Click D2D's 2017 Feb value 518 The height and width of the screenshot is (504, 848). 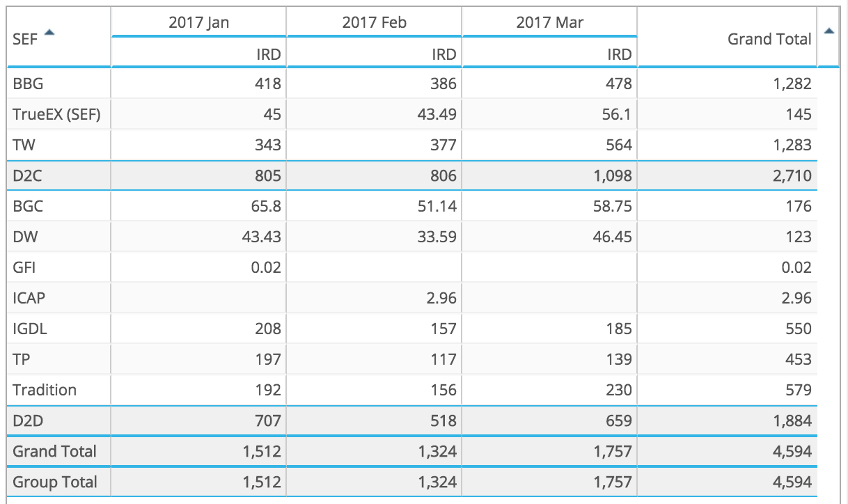click(x=443, y=420)
